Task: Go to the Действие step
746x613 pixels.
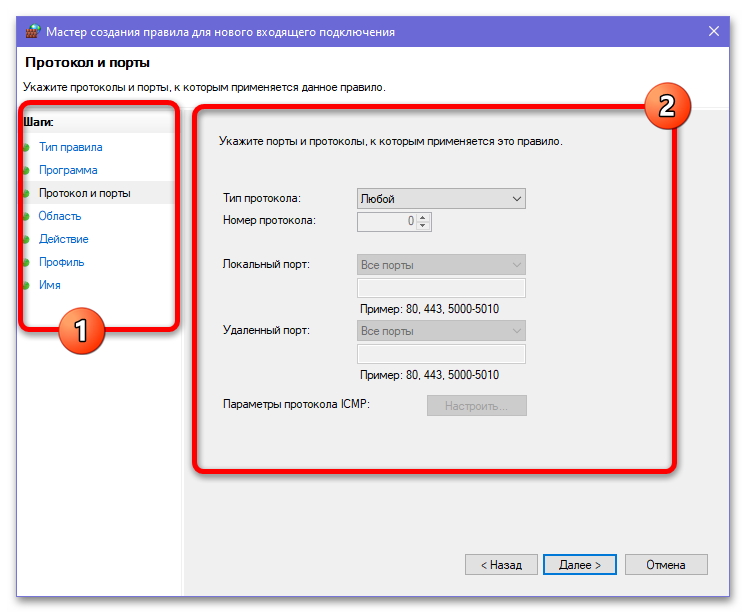Action: click(64, 239)
